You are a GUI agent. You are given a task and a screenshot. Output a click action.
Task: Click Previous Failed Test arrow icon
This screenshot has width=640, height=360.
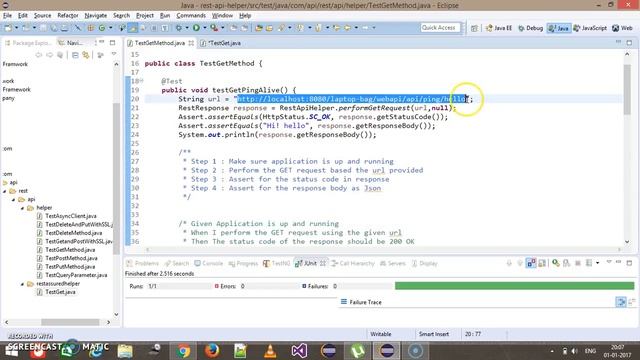(520, 263)
